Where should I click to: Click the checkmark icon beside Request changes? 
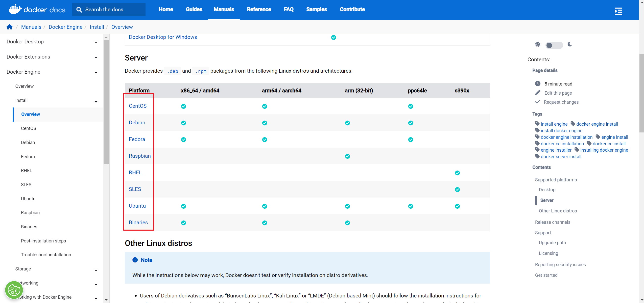click(x=537, y=102)
